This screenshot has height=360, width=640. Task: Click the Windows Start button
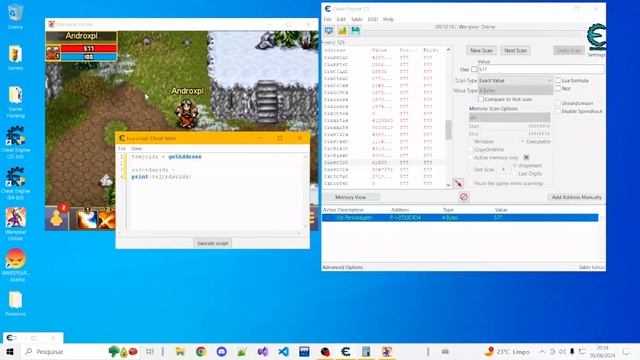pyautogui.click(x=10, y=351)
